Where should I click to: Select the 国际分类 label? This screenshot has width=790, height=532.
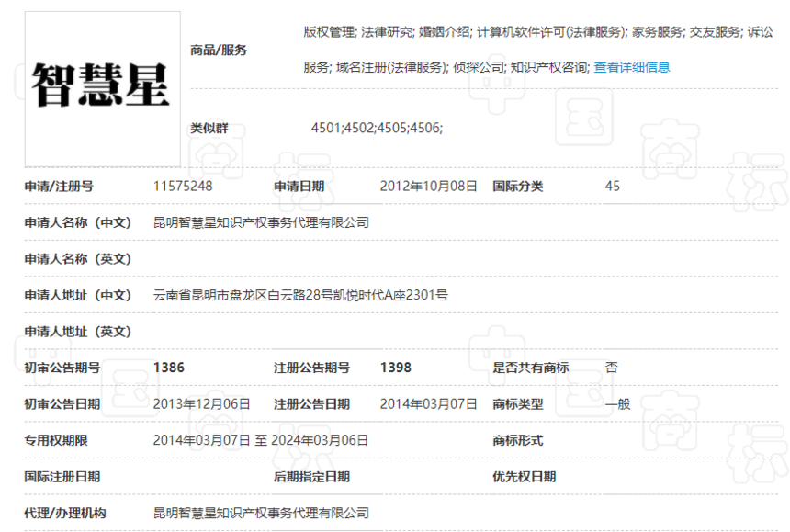(x=518, y=187)
